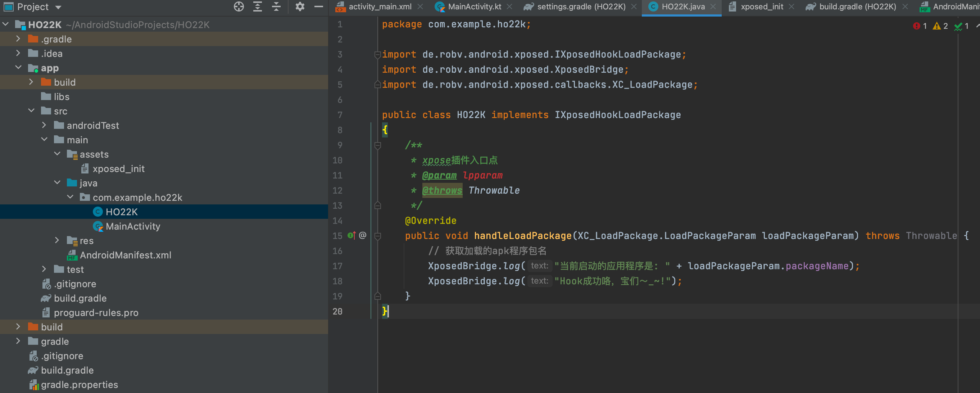Screen dimensions: 980x393
Task: Expand the gradle folder
Action: click(x=18, y=341)
